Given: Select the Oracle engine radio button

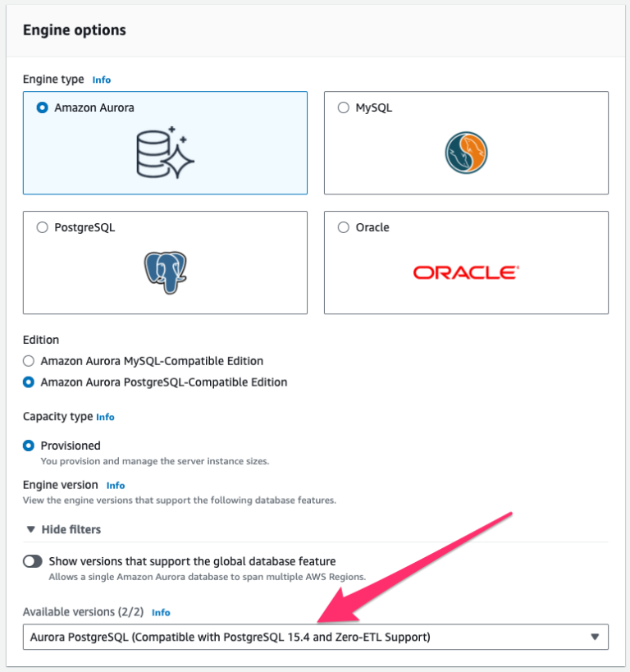Looking at the screenshot, I should click(343, 227).
